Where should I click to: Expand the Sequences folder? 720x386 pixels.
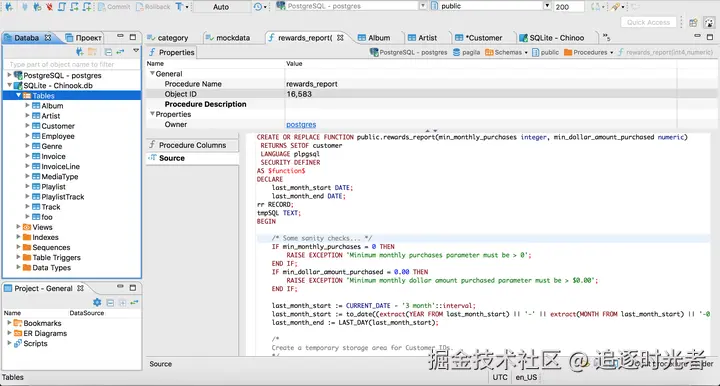pos(18,246)
